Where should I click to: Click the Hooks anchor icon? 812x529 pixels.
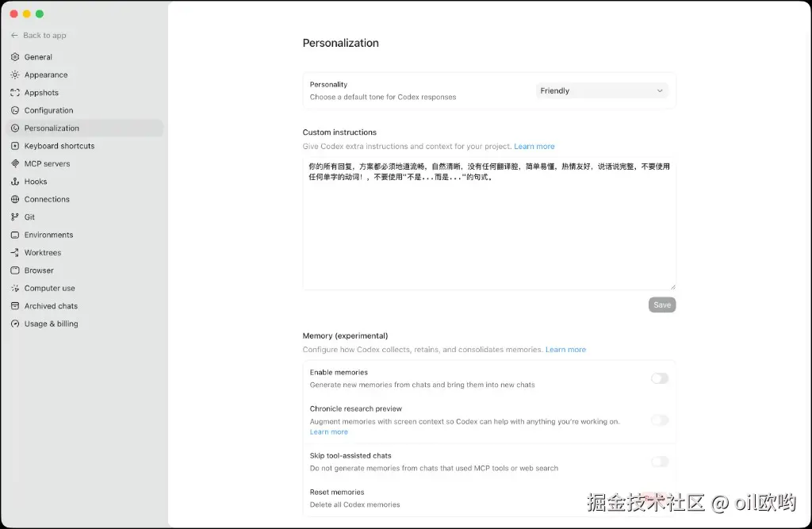[x=15, y=182]
